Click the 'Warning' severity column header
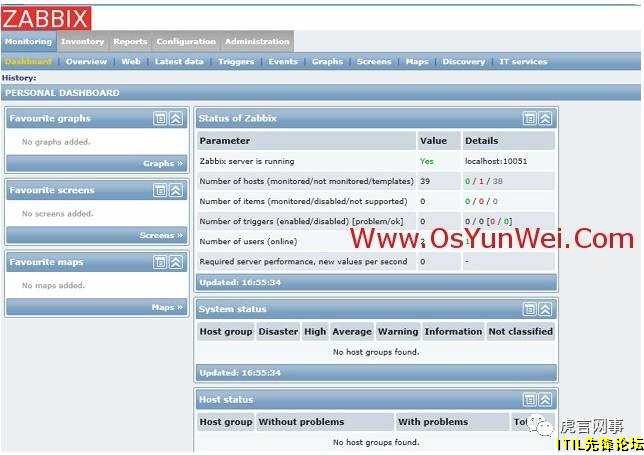The image size is (644, 455). point(398,331)
